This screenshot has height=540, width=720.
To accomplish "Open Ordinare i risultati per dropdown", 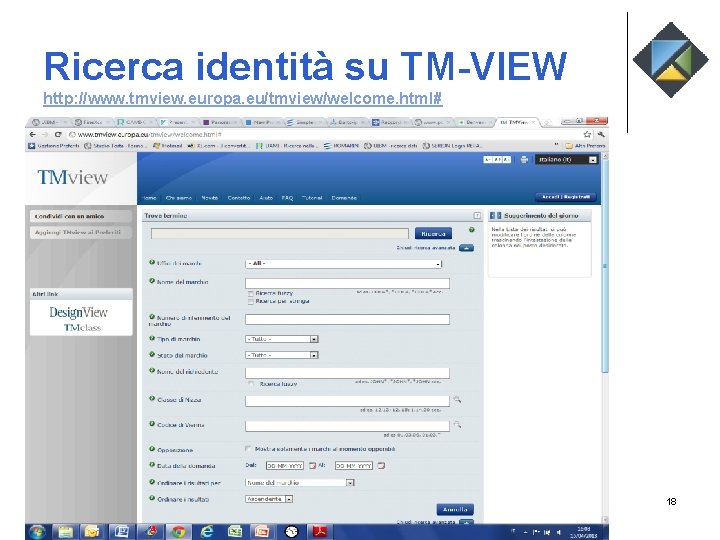I will (300, 483).
